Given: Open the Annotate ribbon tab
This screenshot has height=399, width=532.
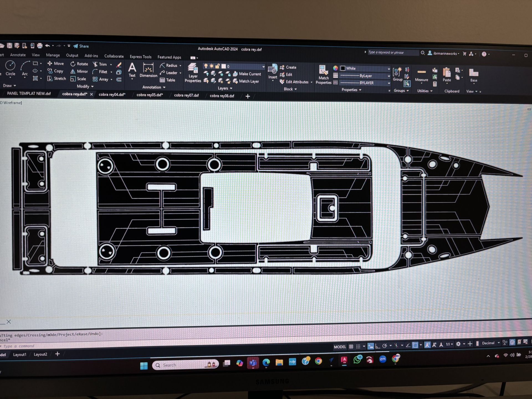Looking at the screenshot, I should coord(18,55).
